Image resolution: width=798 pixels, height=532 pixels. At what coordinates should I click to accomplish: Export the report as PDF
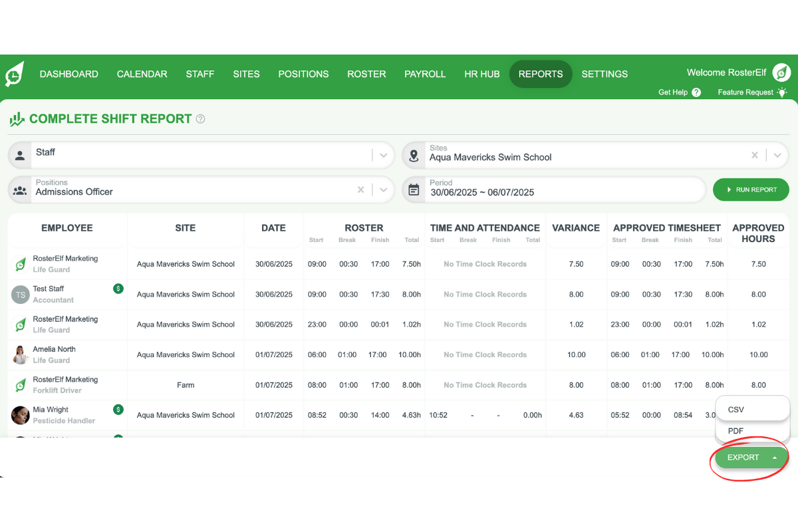click(x=735, y=430)
